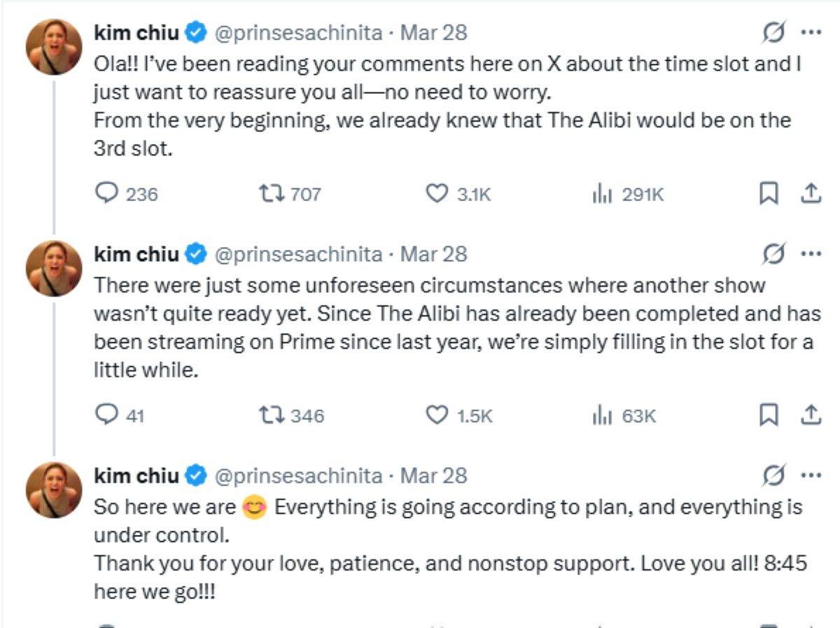Open the profile avatar on second tweet
The width and height of the screenshot is (840, 628).
[54, 268]
